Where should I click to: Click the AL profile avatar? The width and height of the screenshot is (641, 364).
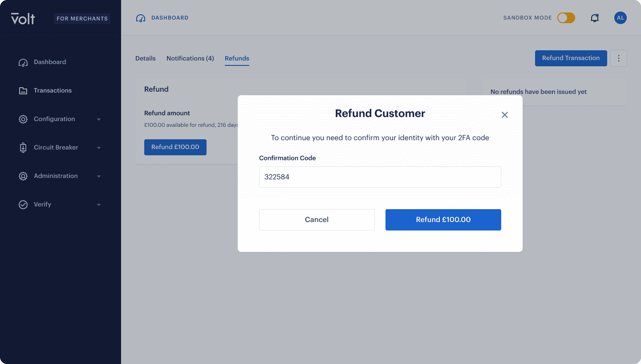620,18
